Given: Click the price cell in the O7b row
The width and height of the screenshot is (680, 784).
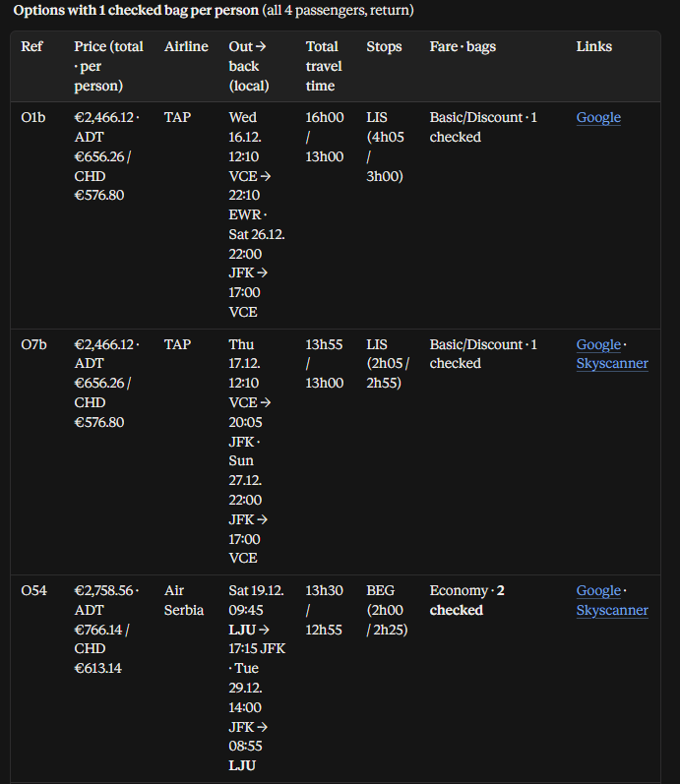Looking at the screenshot, I should coord(106,383).
